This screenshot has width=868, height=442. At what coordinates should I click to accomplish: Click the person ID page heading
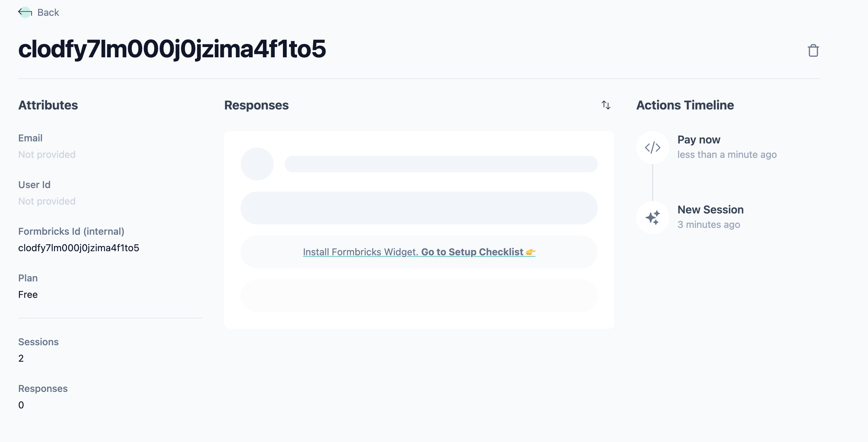tap(172, 49)
